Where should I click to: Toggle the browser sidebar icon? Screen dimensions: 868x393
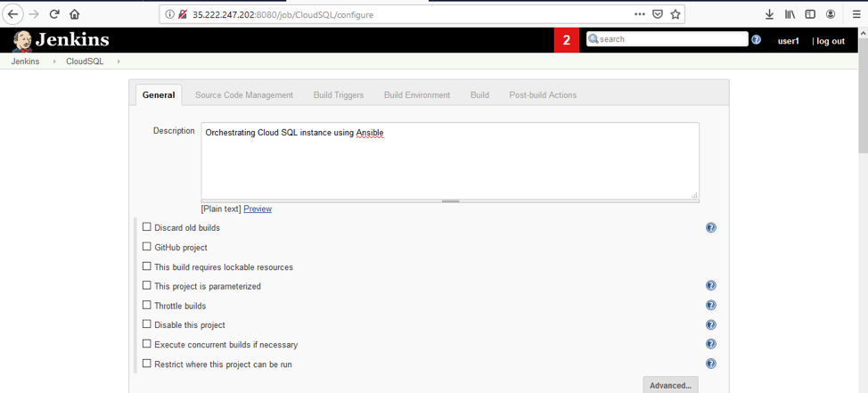810,14
